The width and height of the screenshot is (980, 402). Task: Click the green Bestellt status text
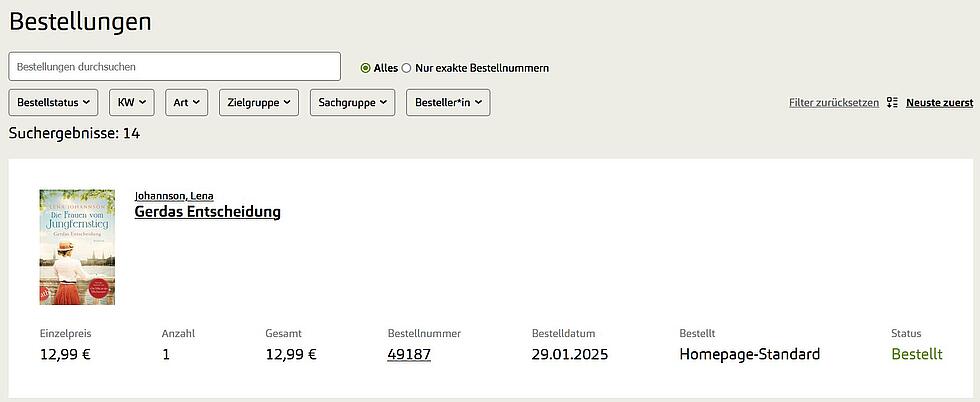click(917, 354)
